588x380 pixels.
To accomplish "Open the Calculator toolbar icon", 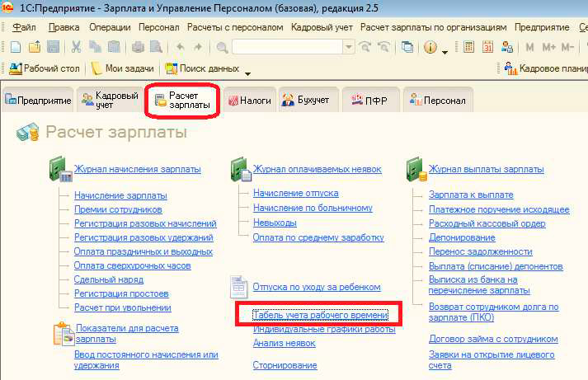I will (468, 47).
